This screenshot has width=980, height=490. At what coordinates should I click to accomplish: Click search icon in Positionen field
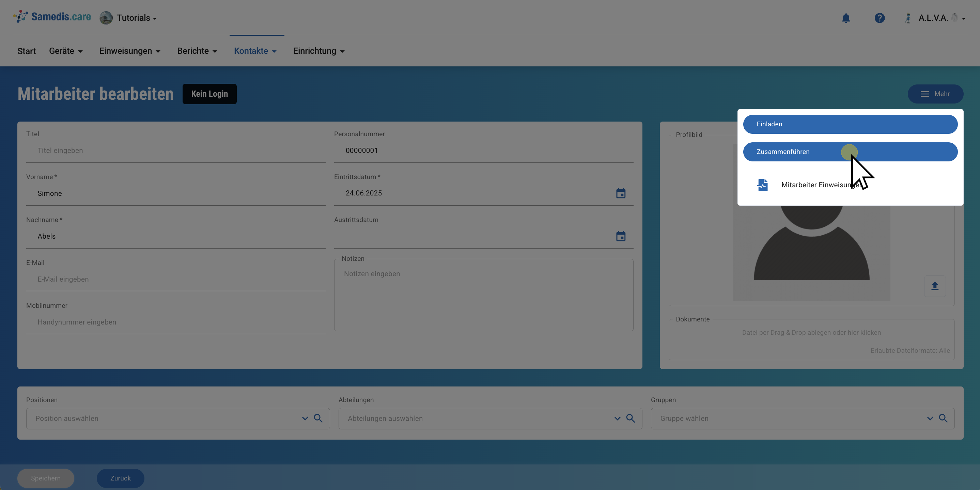[x=318, y=418]
